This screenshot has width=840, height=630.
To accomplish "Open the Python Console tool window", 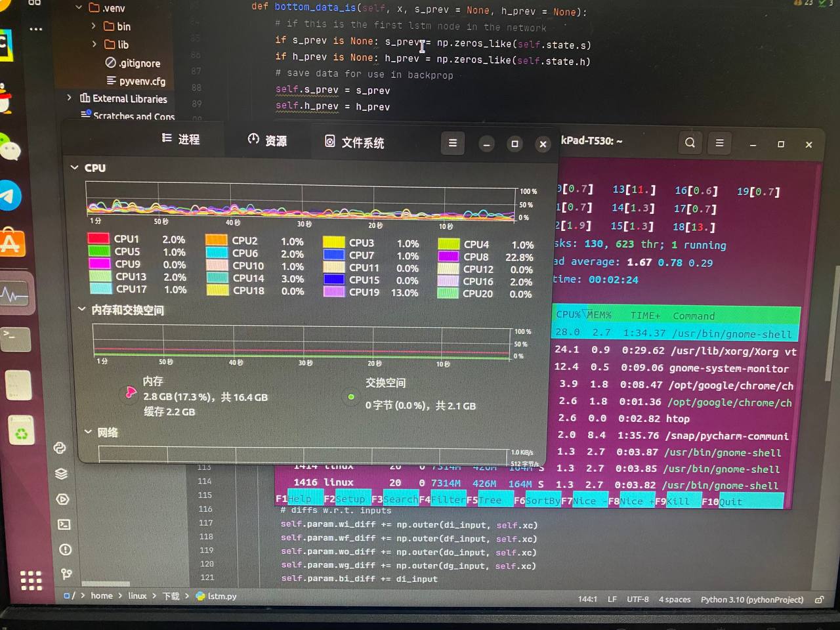I will coord(60,448).
